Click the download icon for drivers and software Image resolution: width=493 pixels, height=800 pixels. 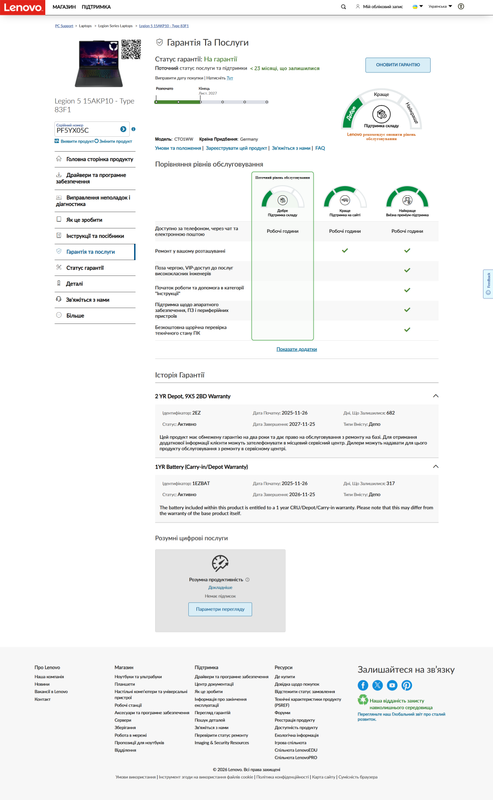59,174
